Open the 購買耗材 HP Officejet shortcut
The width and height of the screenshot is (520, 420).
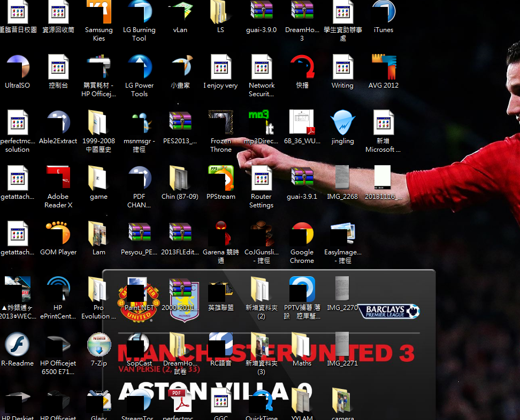click(x=99, y=67)
